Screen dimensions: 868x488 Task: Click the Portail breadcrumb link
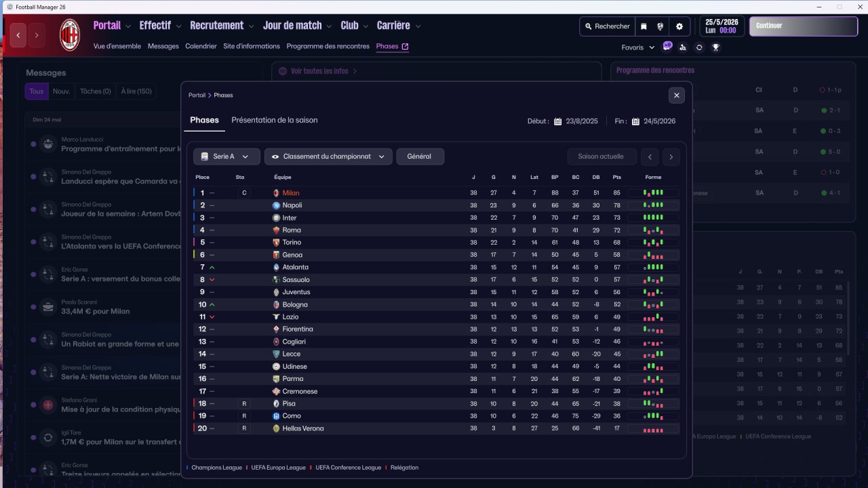(197, 96)
